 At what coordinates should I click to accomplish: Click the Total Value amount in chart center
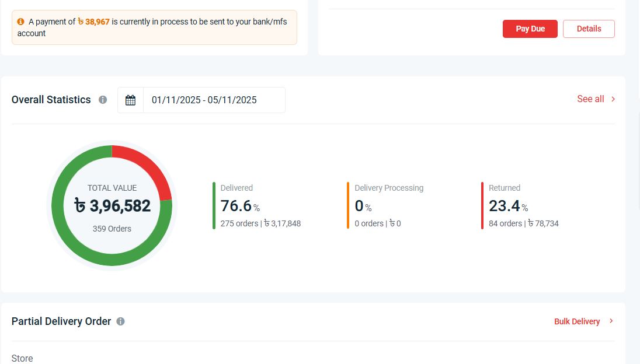(x=112, y=206)
